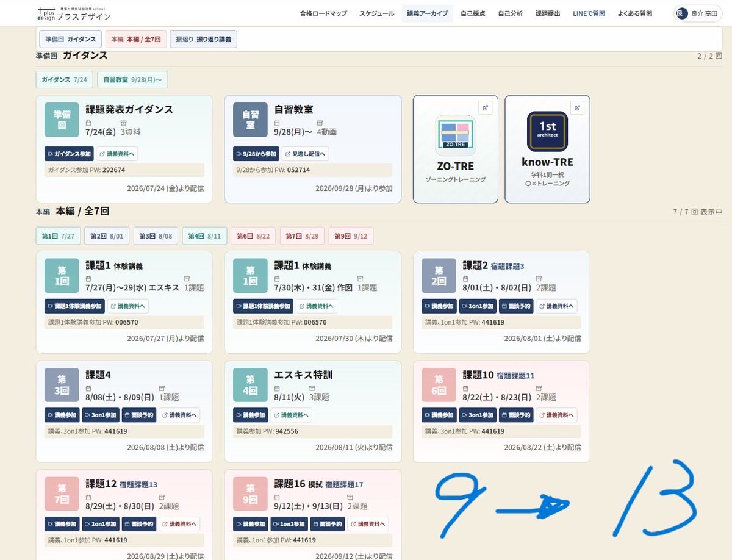
Task: Jump to the 準備回 ガイダンス section tab
Action: (x=71, y=39)
